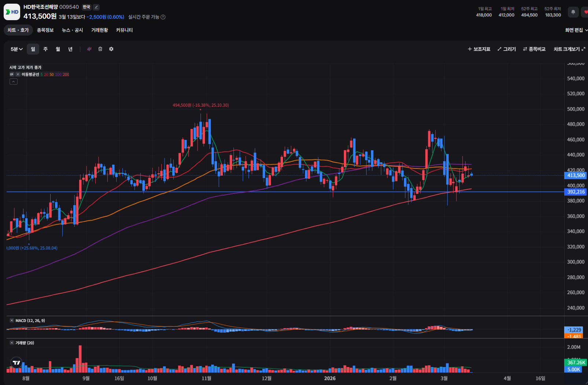Click the 392,216 horizontal line price label
The height and width of the screenshot is (385, 588).
click(x=576, y=192)
